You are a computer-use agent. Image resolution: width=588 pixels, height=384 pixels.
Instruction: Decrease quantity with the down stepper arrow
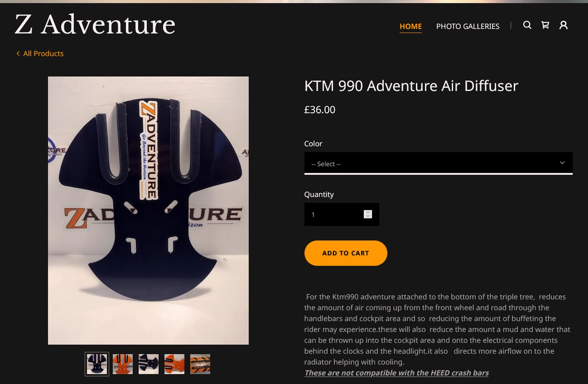pyautogui.click(x=367, y=216)
